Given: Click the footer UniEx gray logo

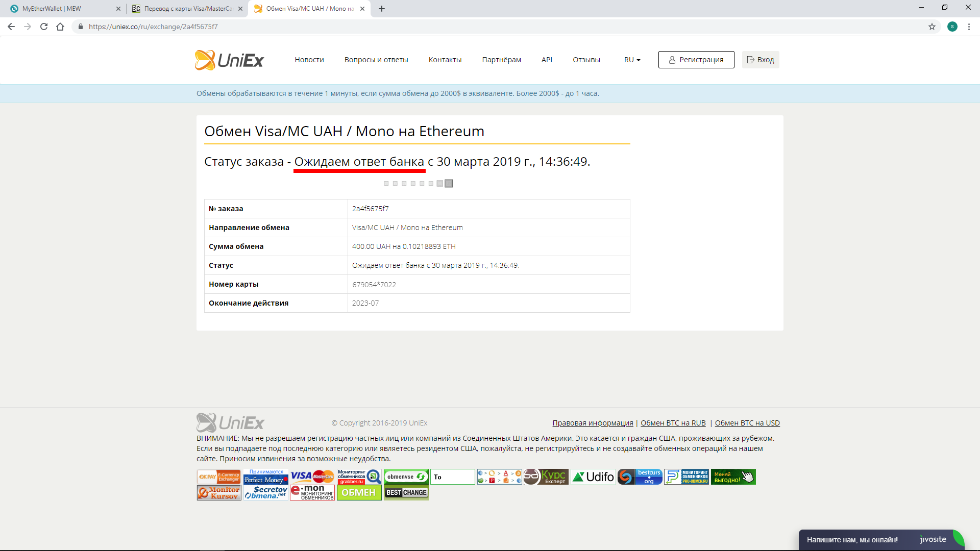Looking at the screenshot, I should pyautogui.click(x=230, y=423).
